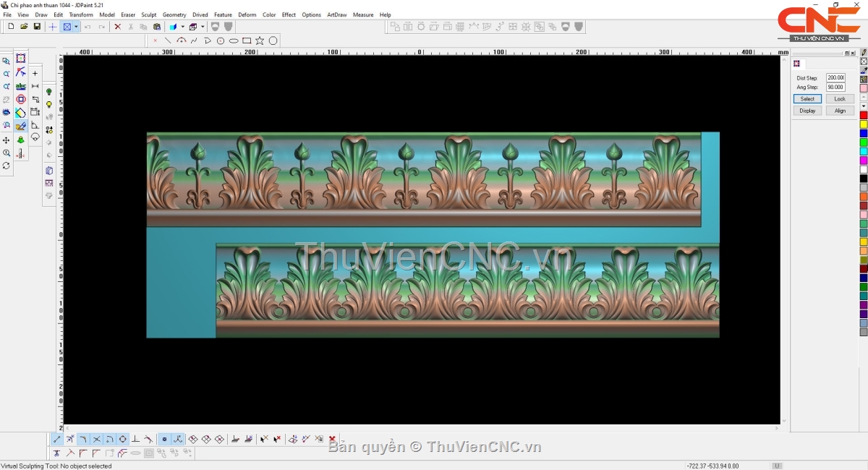
Task: Toggle the intersection snap button
Action: (96, 439)
